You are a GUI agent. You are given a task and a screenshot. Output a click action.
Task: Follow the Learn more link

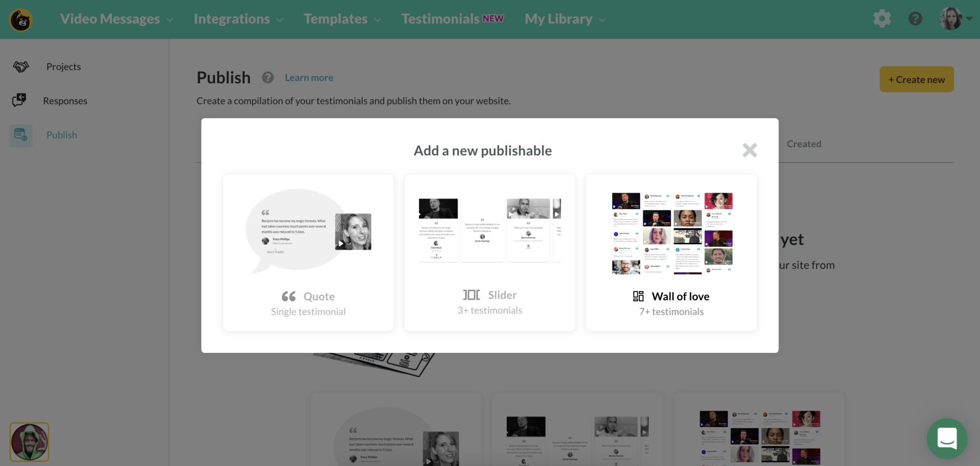click(309, 78)
